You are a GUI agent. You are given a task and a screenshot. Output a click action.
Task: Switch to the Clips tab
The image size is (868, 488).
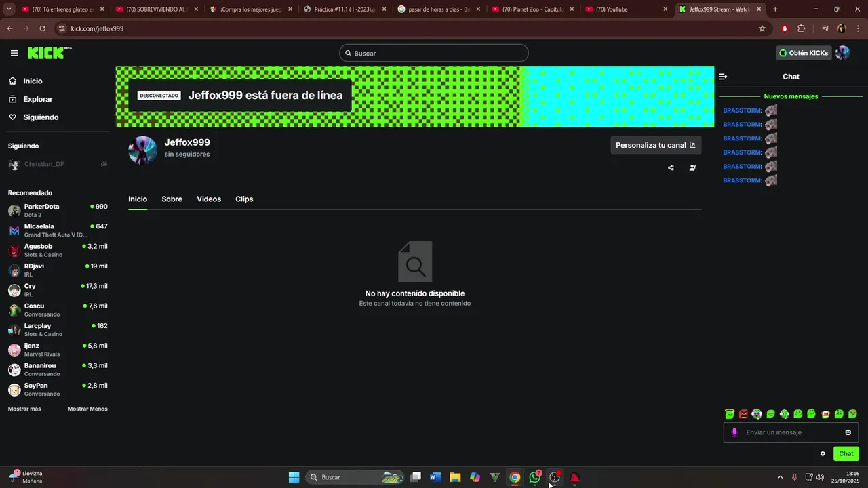(x=244, y=199)
